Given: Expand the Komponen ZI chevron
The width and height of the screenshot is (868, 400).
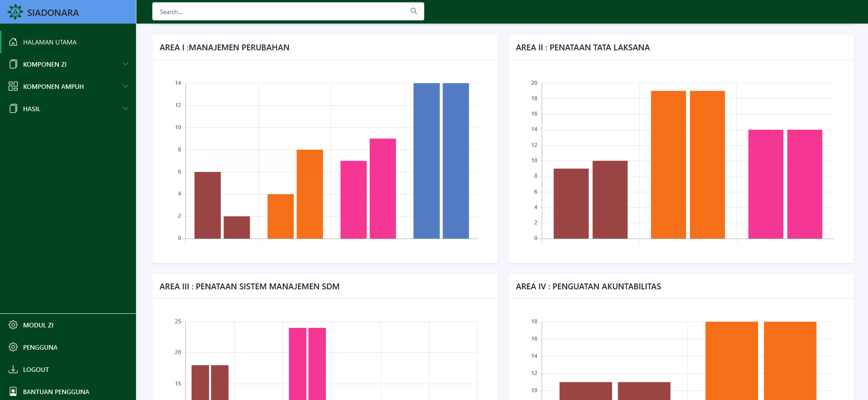Looking at the screenshot, I should click(x=126, y=64).
